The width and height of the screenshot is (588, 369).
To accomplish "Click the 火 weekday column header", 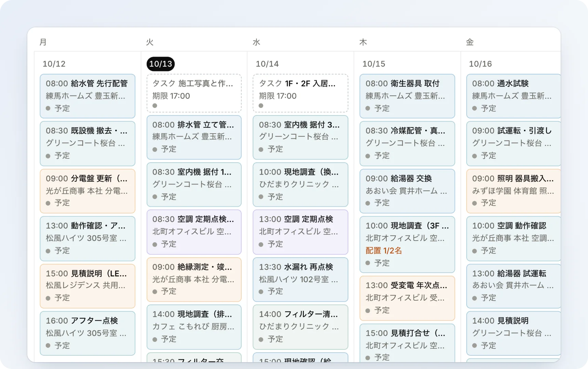I will (x=150, y=42).
